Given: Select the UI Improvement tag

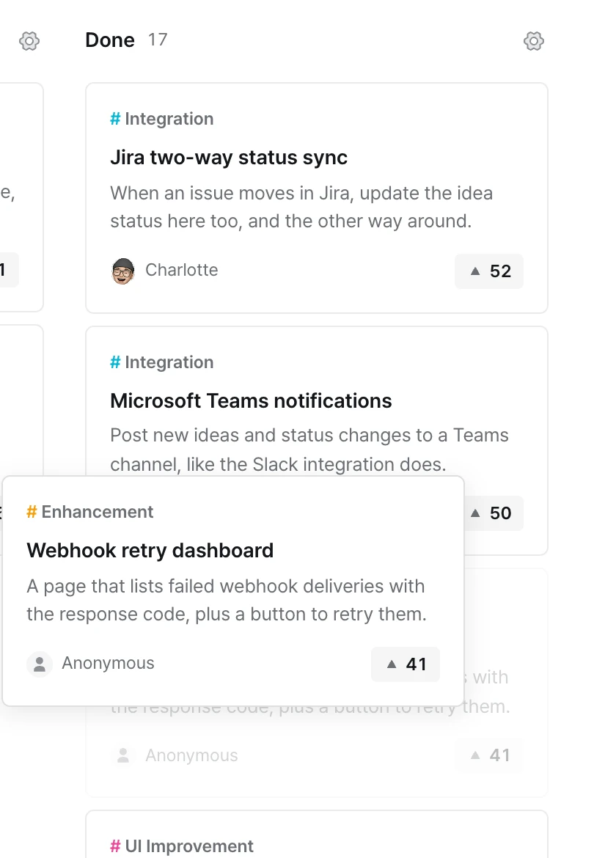Looking at the screenshot, I should (x=182, y=846).
